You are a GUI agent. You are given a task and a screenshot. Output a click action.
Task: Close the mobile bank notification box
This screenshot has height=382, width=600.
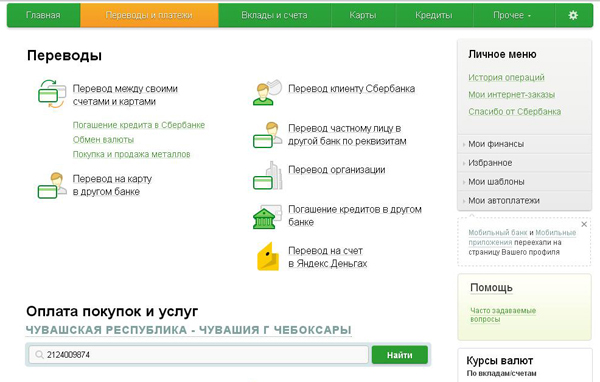584,224
